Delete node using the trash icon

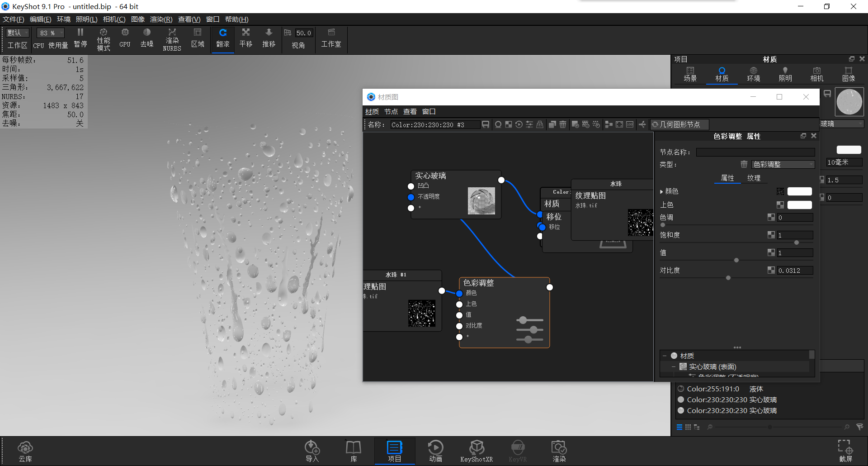coord(562,124)
